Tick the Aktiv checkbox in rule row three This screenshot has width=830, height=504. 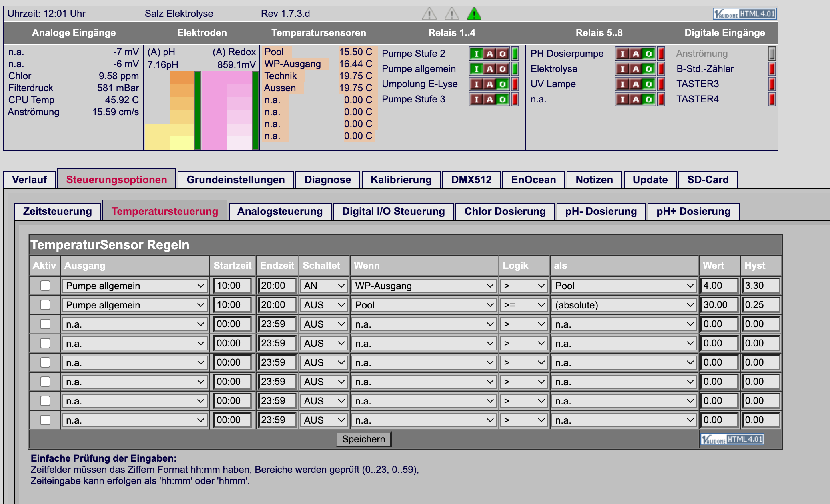pyautogui.click(x=45, y=324)
